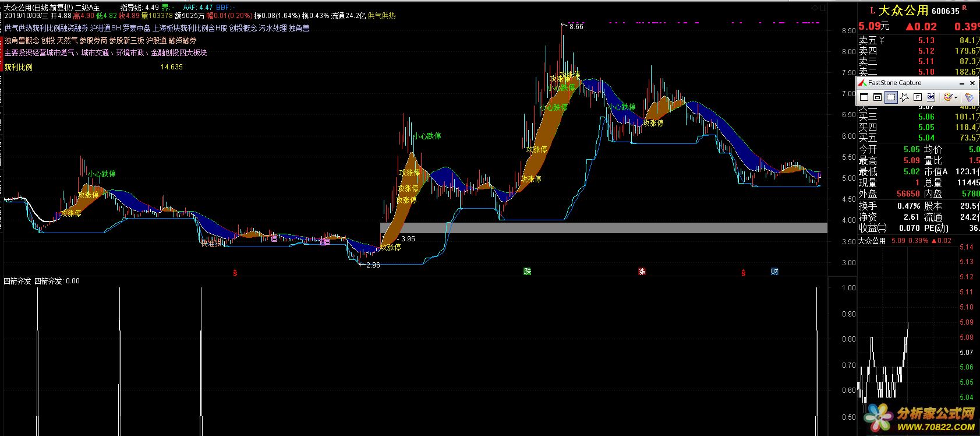Click stock code 600635
Screen dimensions: 980x436
pos(946,11)
